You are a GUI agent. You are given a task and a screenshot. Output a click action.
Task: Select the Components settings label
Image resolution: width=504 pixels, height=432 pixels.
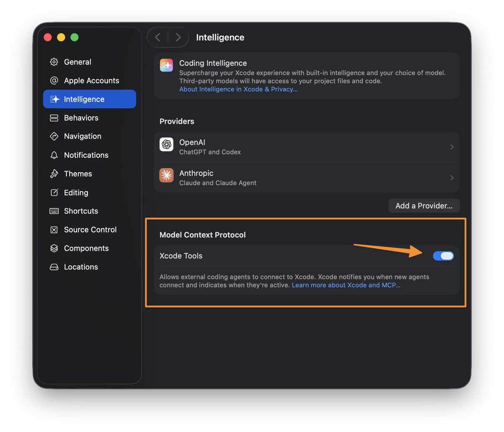tap(87, 248)
